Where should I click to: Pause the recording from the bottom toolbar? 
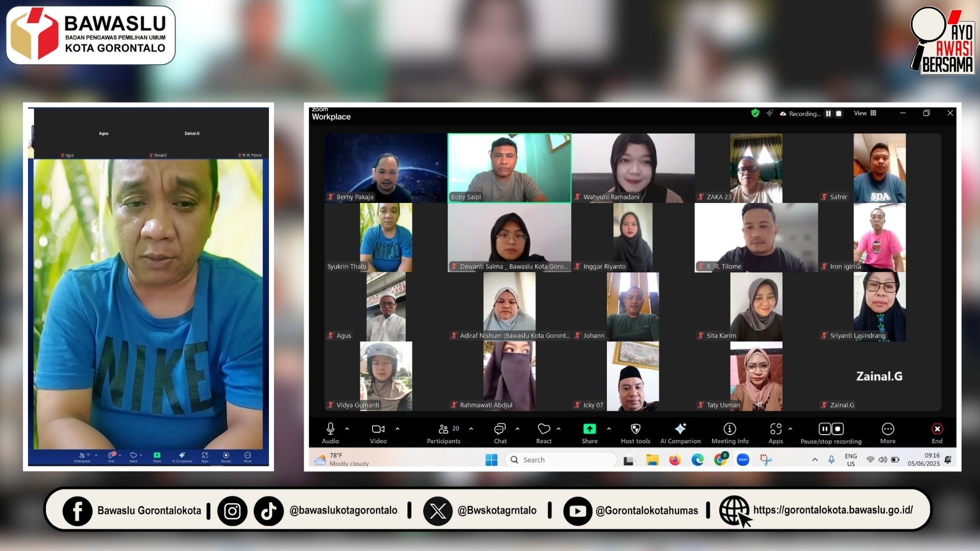point(825,429)
